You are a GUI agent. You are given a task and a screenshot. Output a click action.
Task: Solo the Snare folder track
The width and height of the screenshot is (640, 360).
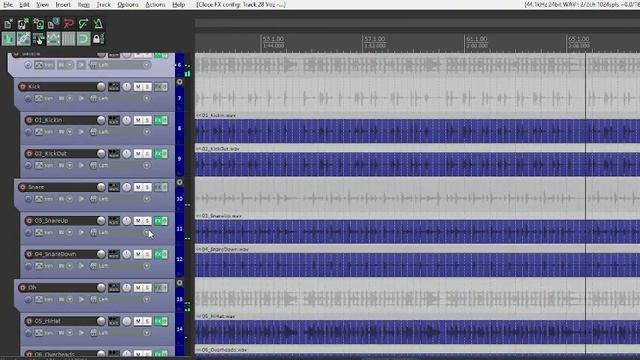click(147, 187)
